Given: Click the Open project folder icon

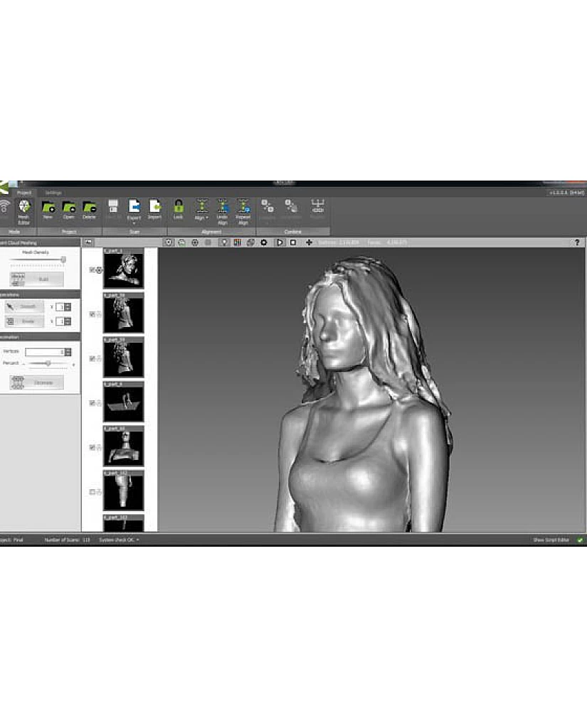Looking at the screenshot, I should click(69, 208).
